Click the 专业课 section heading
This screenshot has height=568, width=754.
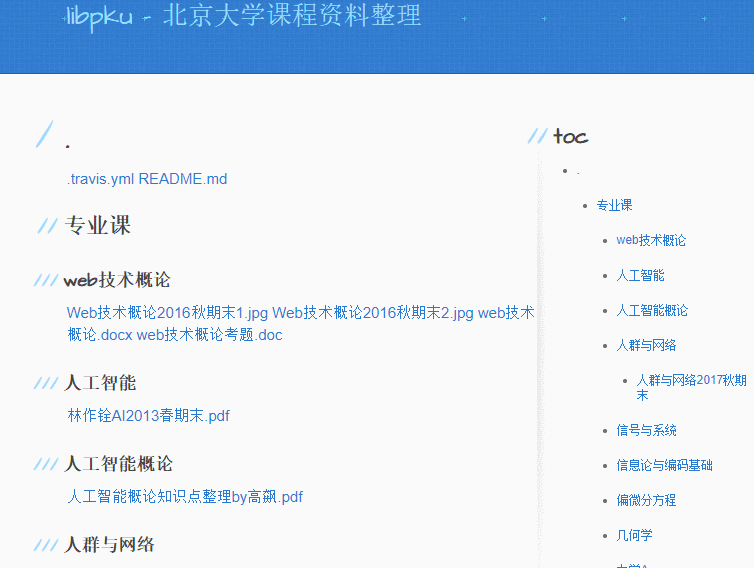98,225
